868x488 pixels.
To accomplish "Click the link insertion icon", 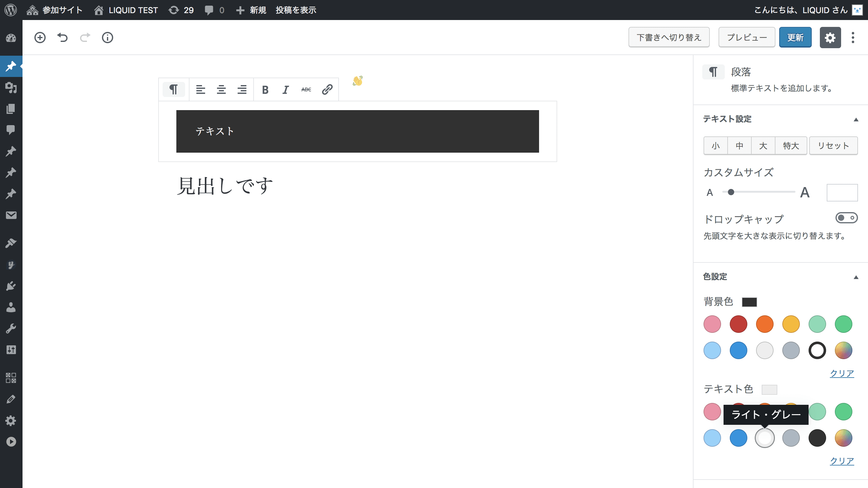I will [x=327, y=90].
